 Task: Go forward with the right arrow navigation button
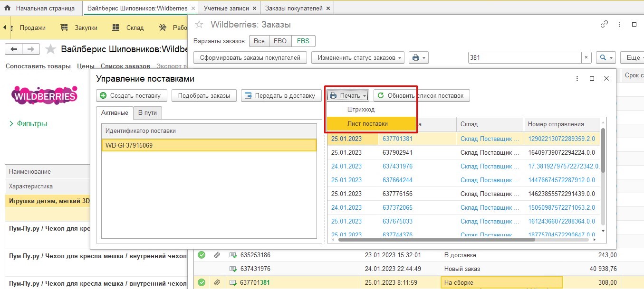(x=30, y=49)
